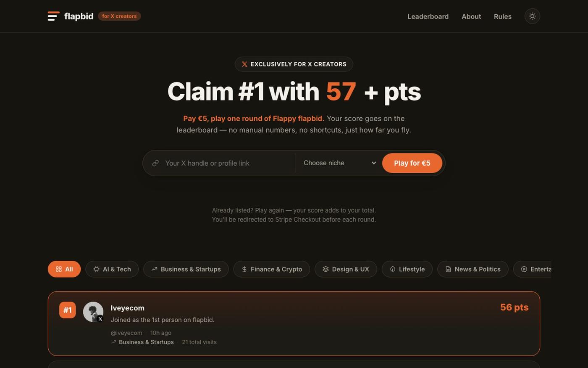588x368 pixels.
Task: Go to the About page
Action: 471,16
